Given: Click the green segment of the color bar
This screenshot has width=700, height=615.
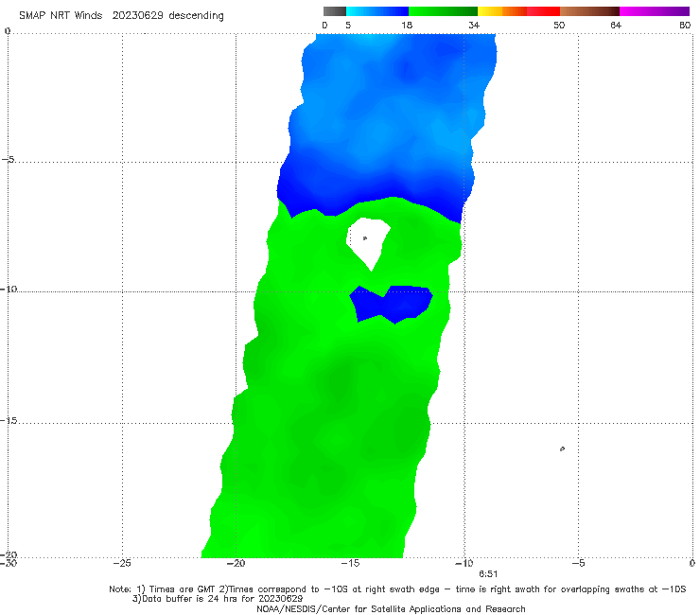Looking at the screenshot, I should point(443,11).
